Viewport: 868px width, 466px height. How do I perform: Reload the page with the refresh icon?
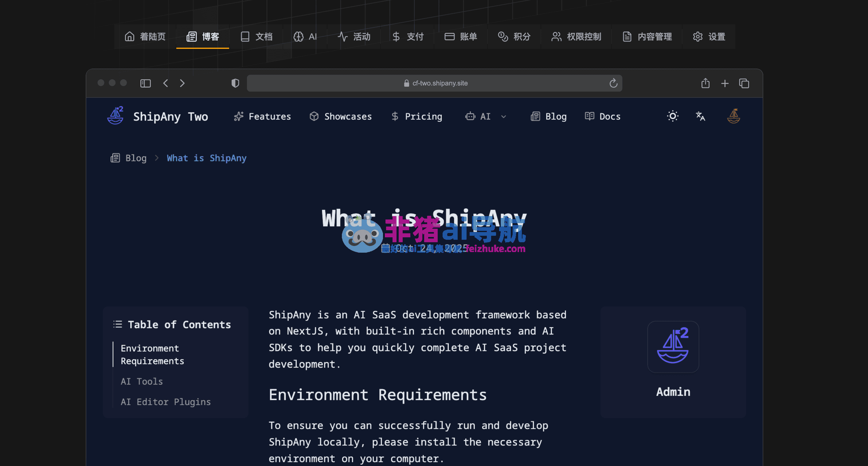[613, 83]
